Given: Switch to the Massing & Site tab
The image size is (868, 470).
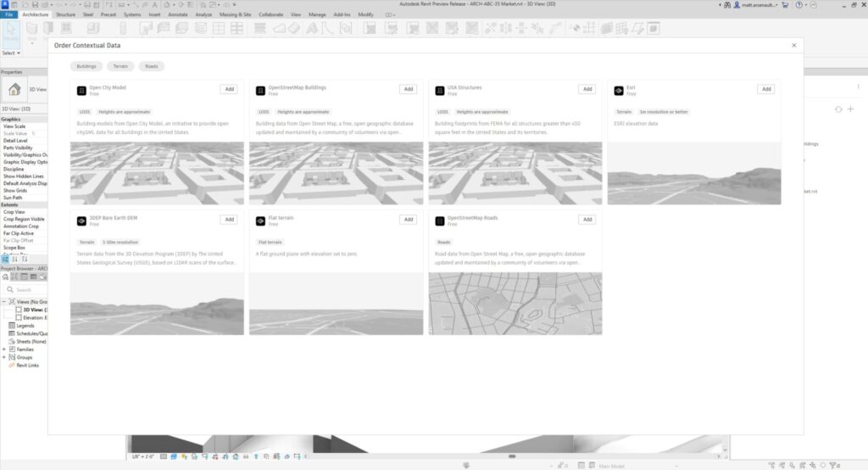Looking at the screenshot, I should 236,14.
